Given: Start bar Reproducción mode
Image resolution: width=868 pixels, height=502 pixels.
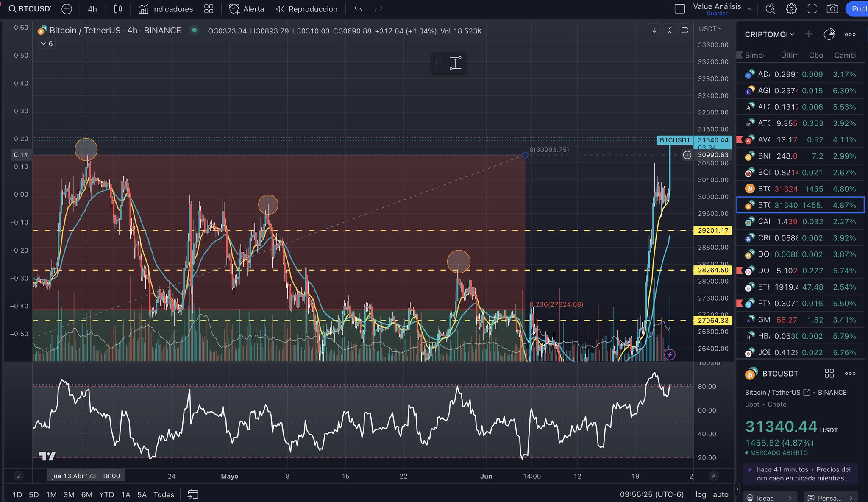Looking at the screenshot, I should click(x=306, y=9).
